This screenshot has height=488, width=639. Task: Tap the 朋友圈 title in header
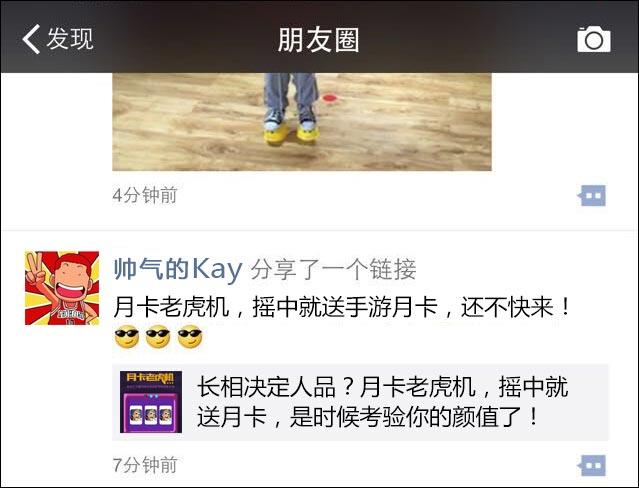(x=319, y=40)
